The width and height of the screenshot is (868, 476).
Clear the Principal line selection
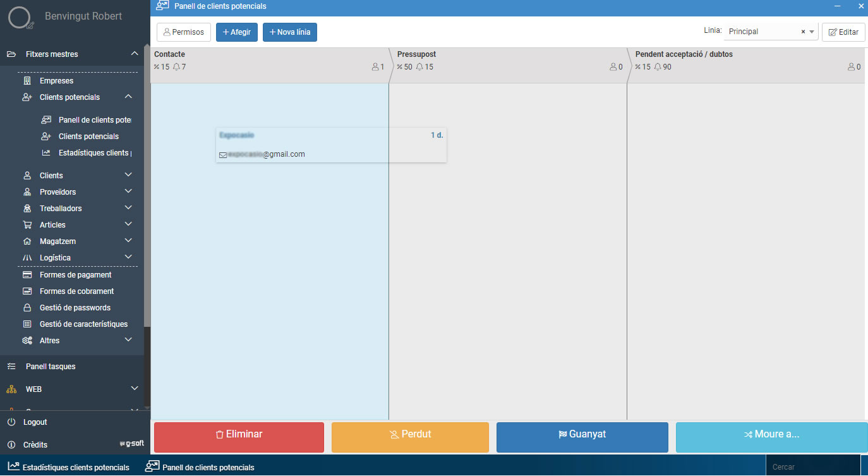tap(803, 32)
